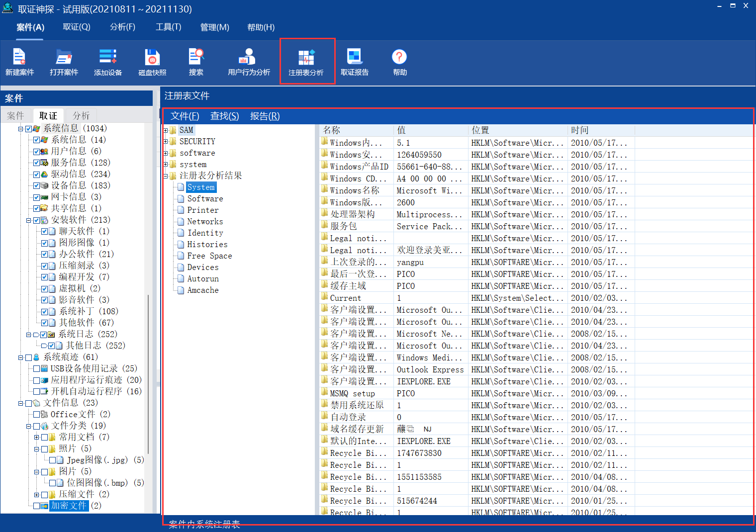The width and height of the screenshot is (756, 532).
Task: Open the 取证(Q) menu
Action: [77, 27]
